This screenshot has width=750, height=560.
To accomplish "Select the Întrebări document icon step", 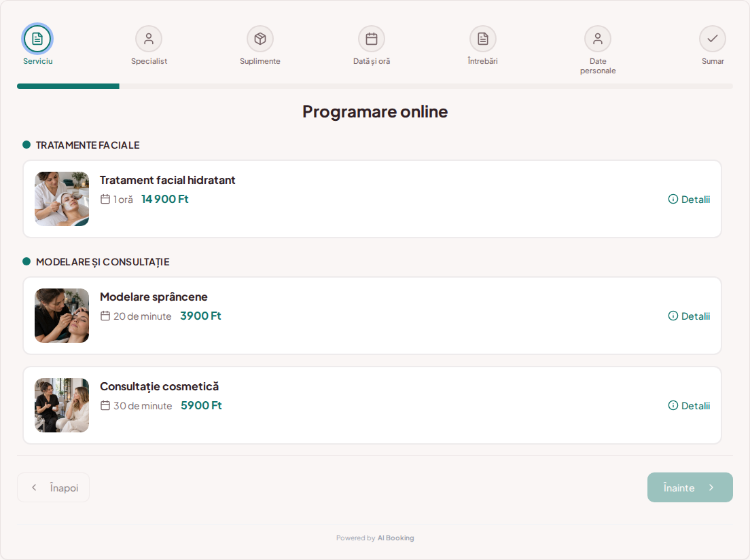I will (483, 39).
